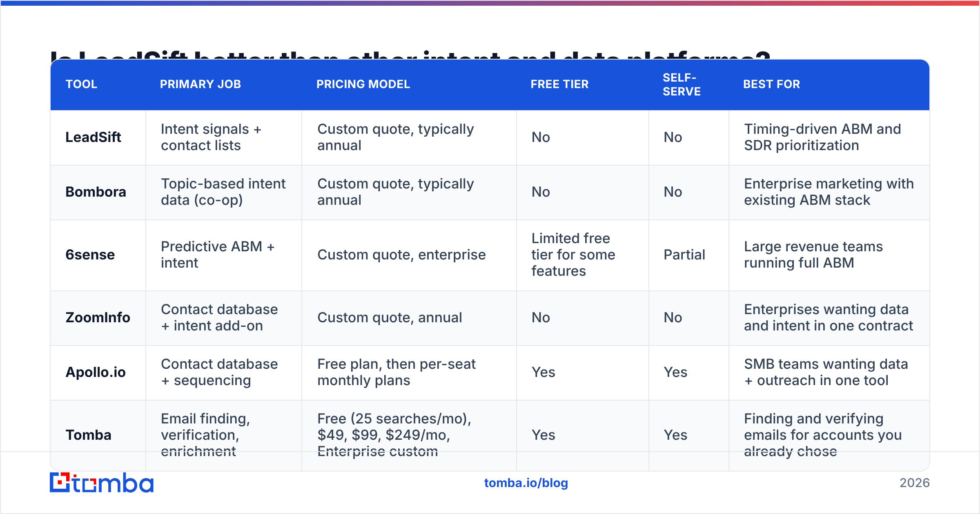This screenshot has width=980, height=514.
Task: Select LeadSift's 'Custom quote, typically annual' cell
Action: (x=409, y=137)
